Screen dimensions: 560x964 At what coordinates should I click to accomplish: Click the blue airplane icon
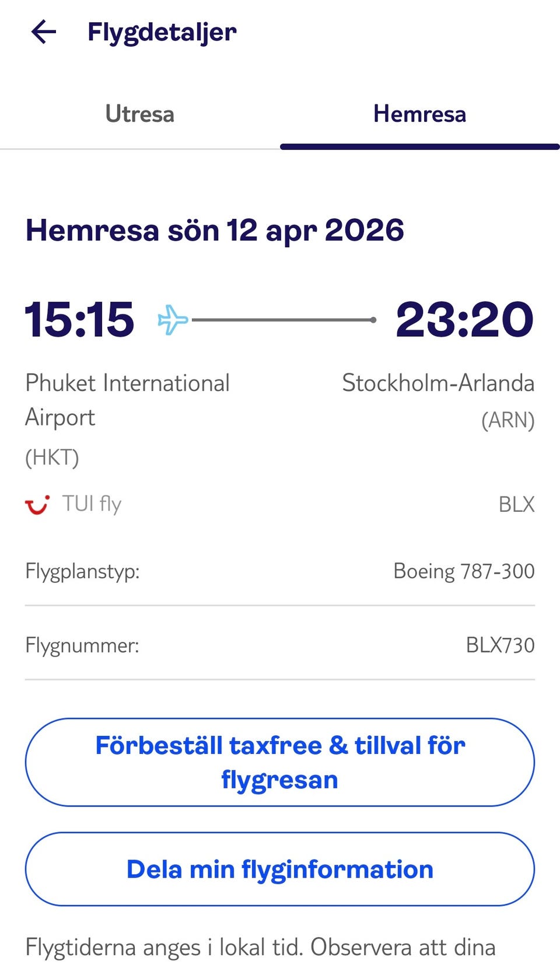(173, 320)
